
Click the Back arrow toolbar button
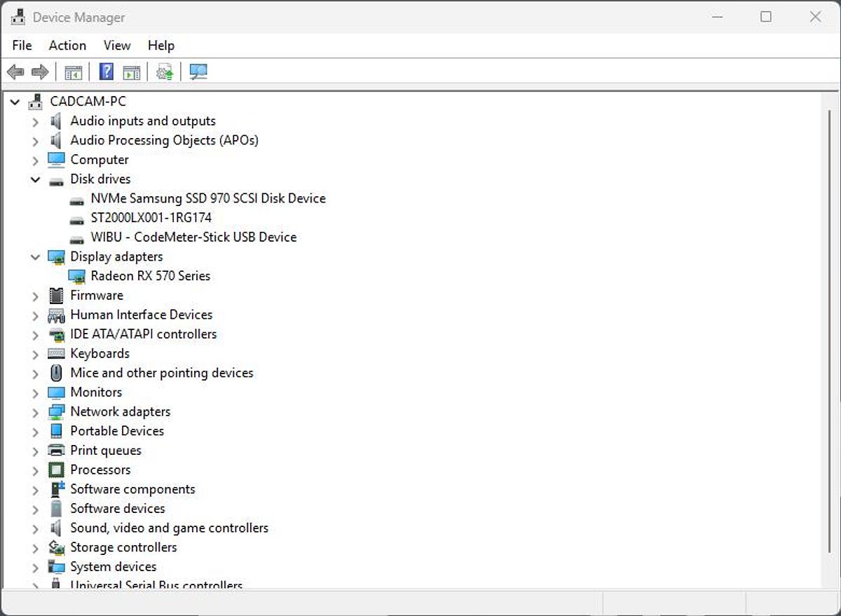point(15,72)
